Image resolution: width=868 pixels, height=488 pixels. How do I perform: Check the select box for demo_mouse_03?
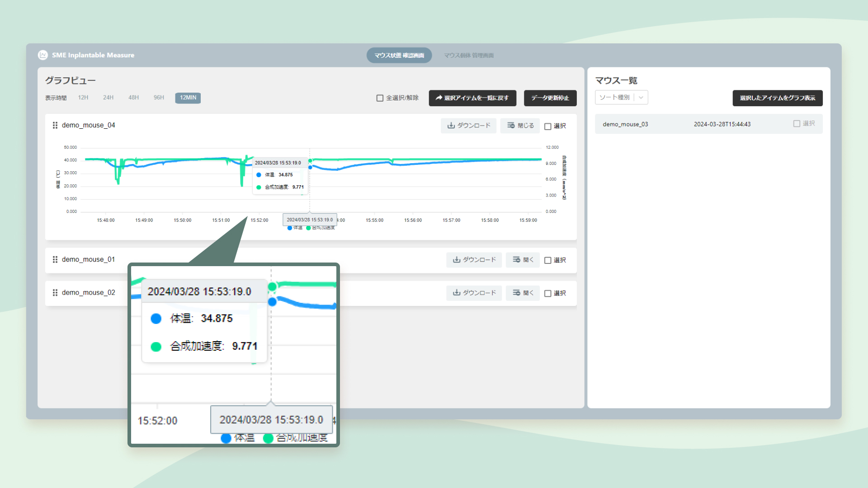797,124
